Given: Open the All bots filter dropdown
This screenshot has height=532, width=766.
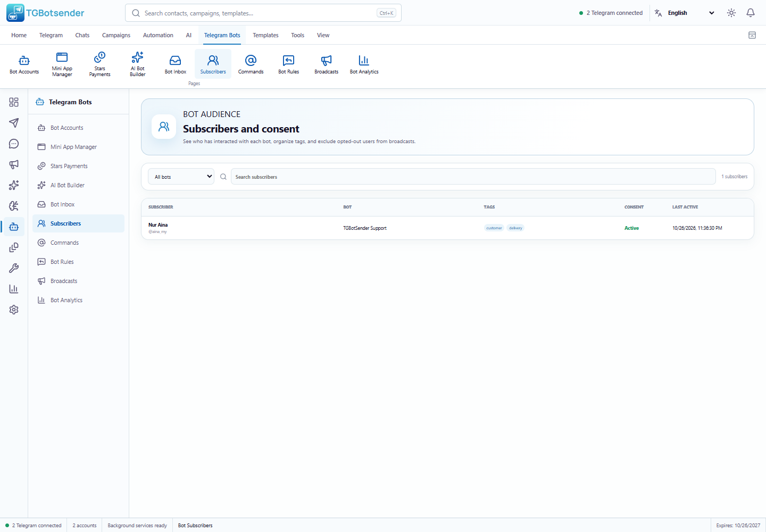Looking at the screenshot, I should [181, 177].
